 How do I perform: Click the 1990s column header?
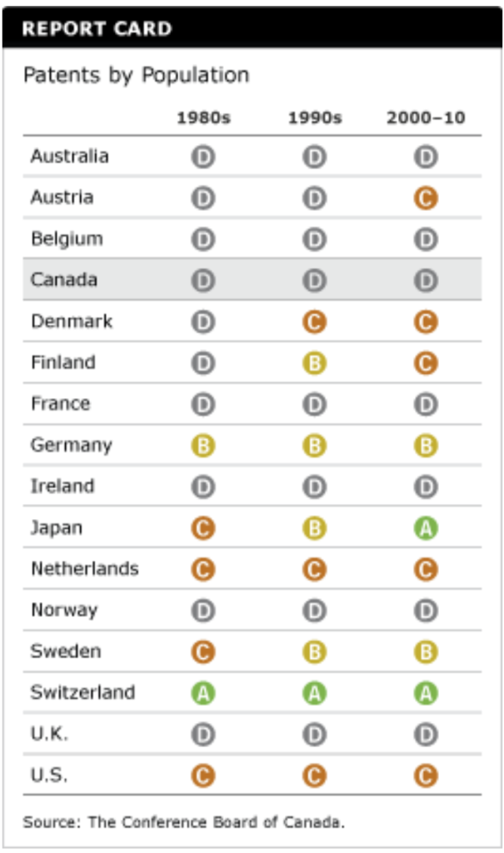(314, 118)
